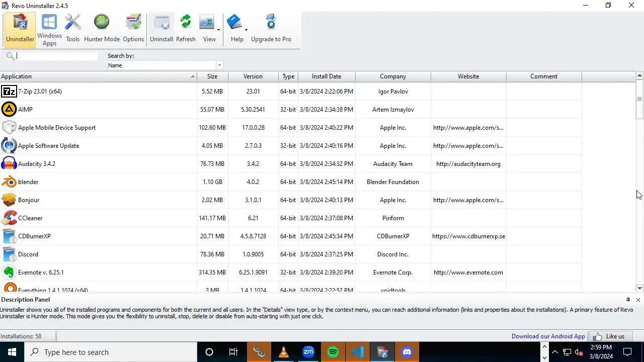Select the AIMP program icon
The image size is (644, 362).
pos(9,110)
